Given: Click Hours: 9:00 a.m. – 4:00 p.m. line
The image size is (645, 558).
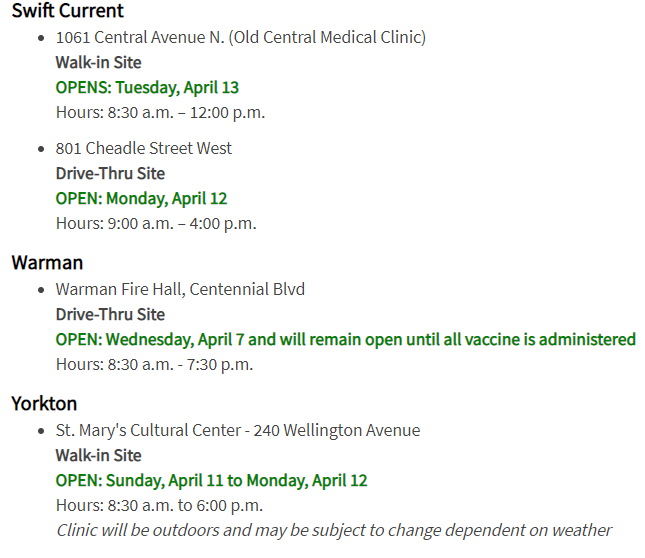Looking at the screenshot, I should 156,224.
